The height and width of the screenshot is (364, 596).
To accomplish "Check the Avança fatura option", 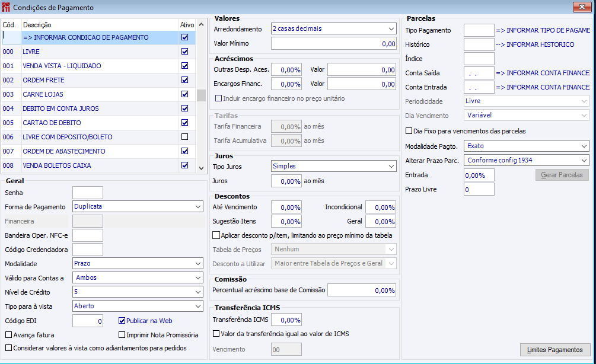I will [x=8, y=335].
